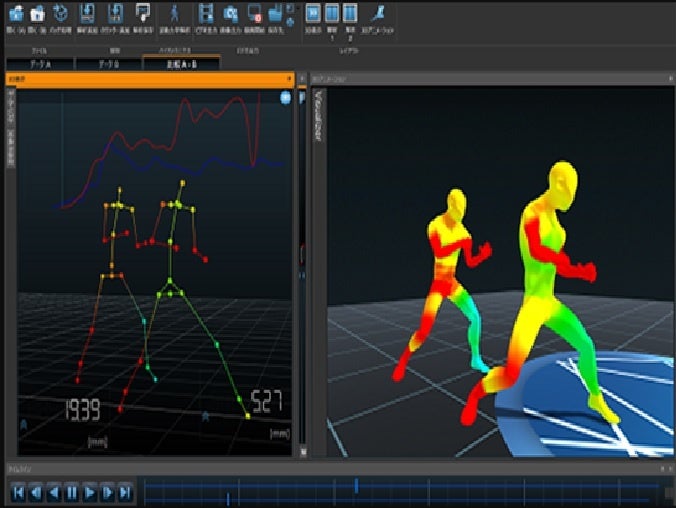Pause playback in the timeline controls
This screenshot has height=508, width=676.
[x=72, y=492]
